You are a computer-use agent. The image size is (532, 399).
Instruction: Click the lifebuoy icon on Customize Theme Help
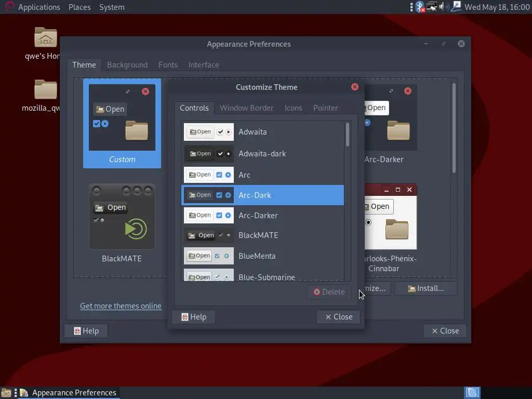[x=185, y=317]
